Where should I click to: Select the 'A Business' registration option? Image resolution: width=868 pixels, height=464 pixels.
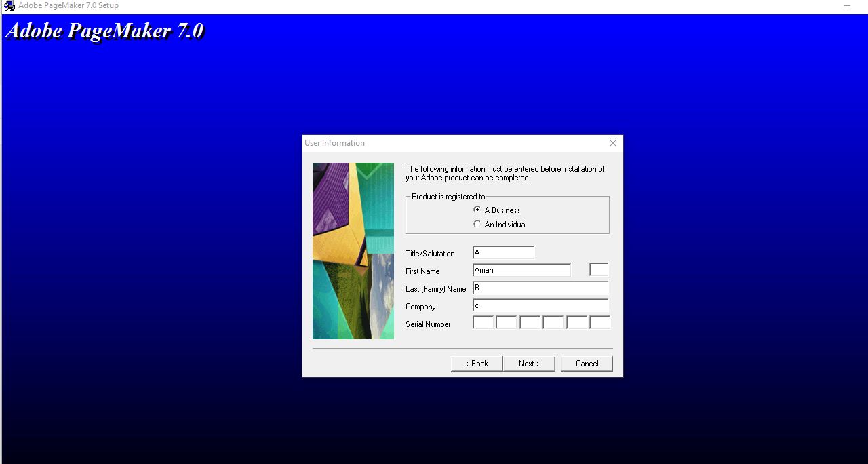478,210
